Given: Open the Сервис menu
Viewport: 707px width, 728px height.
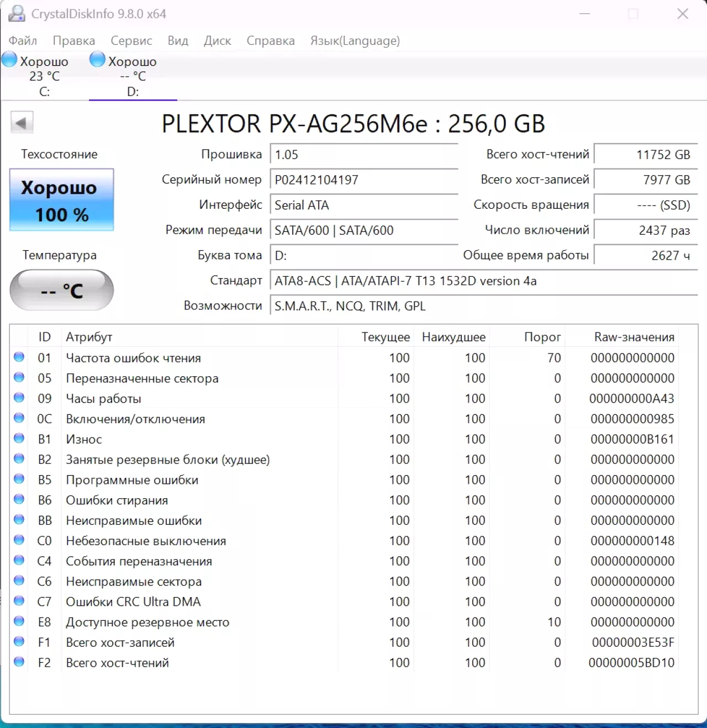Looking at the screenshot, I should 131,41.
